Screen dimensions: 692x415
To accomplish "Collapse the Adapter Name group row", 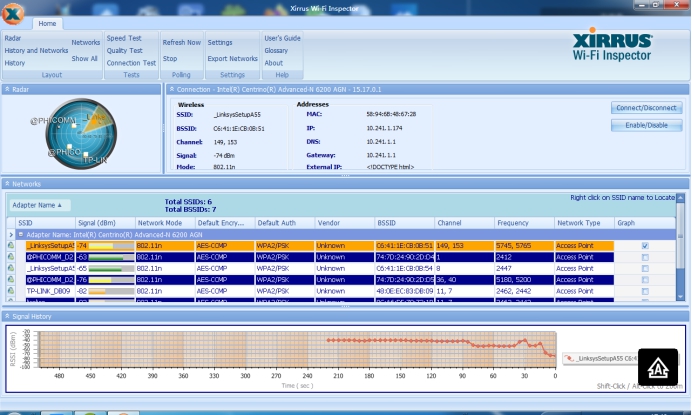I will (21, 234).
